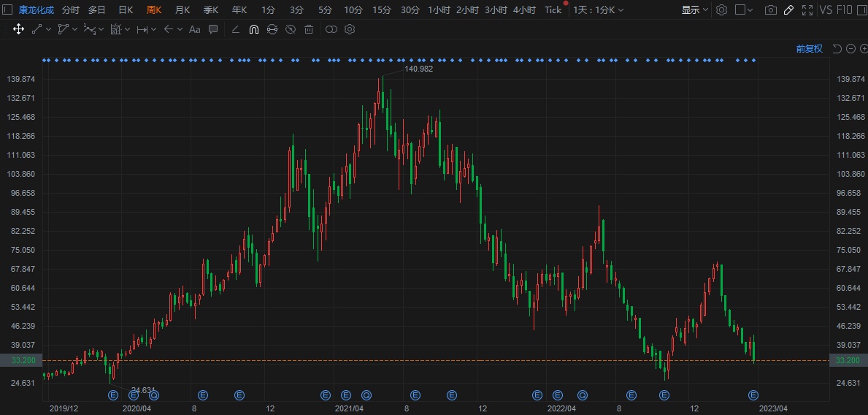This screenshot has width=868, height=415.
Task: Enter fullscreen chart mode
Action: [x=807, y=10]
